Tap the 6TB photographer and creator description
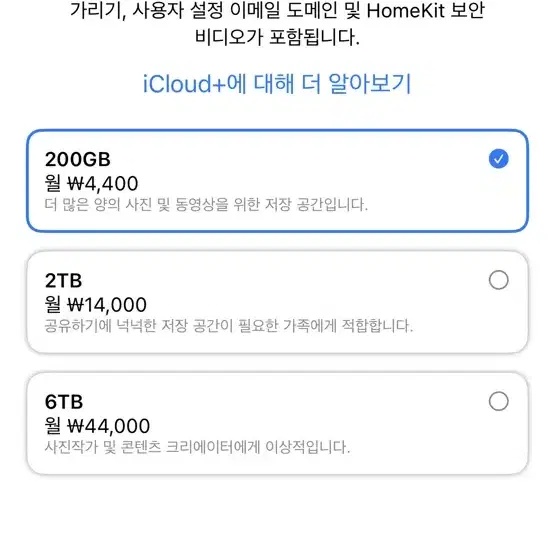Image resolution: width=555 pixels, height=555 pixels. point(197,447)
